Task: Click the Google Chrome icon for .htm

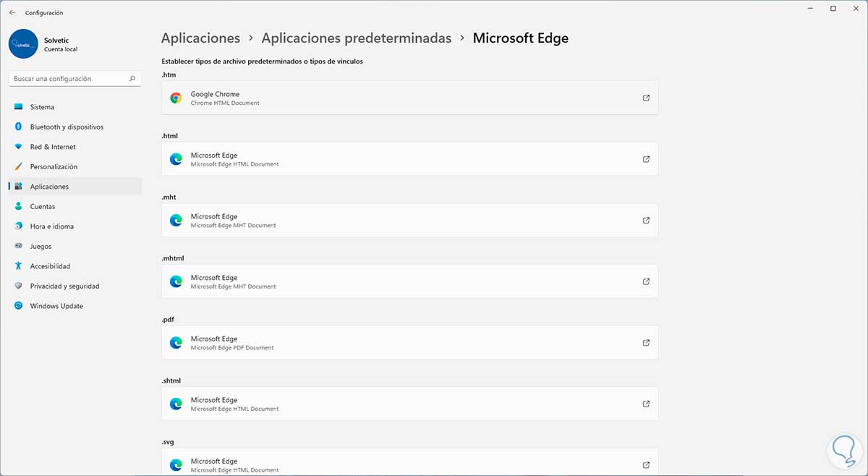Action: [x=175, y=98]
